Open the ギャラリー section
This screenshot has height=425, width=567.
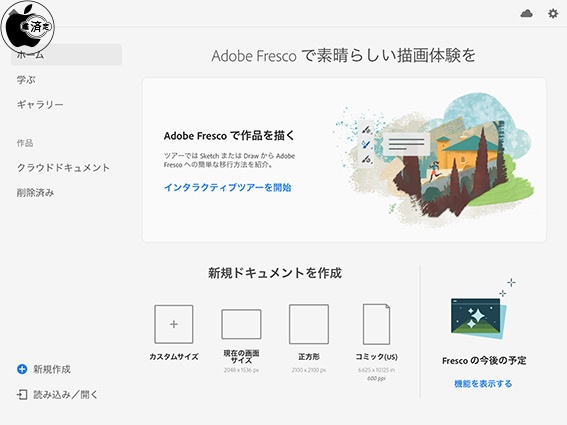click(40, 105)
